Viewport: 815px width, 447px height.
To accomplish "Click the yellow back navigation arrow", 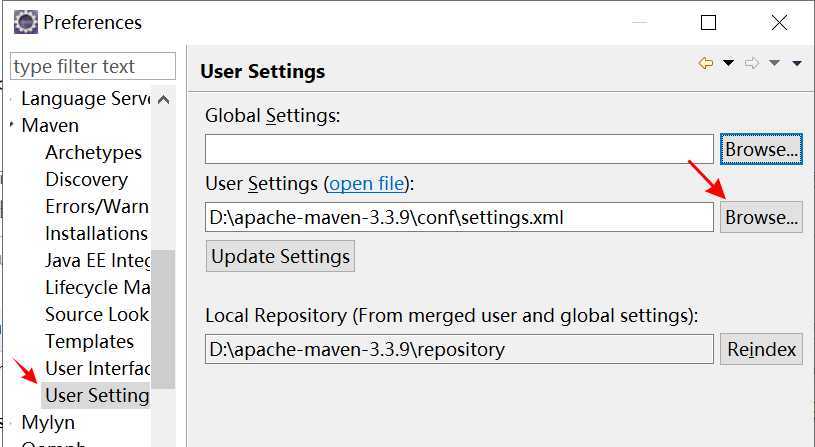I will (x=706, y=63).
